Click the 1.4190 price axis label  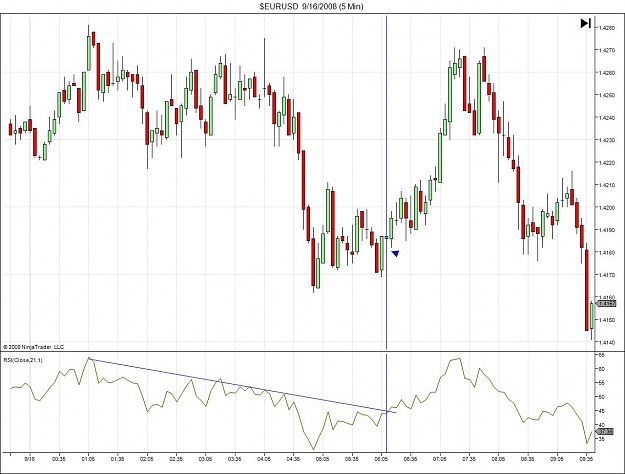(606, 230)
